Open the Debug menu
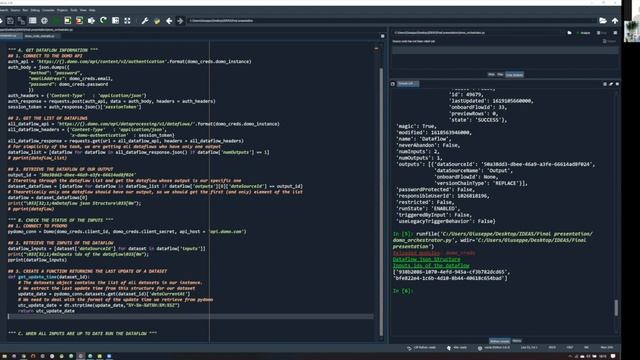Image resolution: width=640 pixels, height=360 pixels. point(35,10)
